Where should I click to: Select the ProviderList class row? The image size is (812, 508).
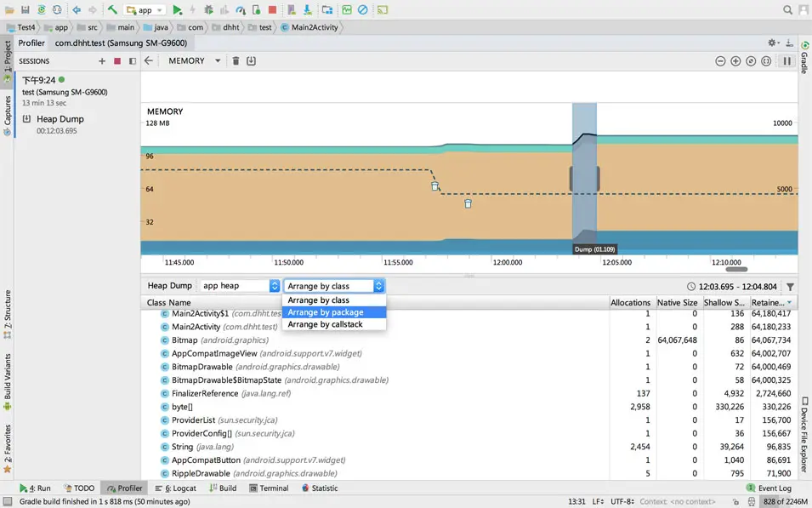469,420
